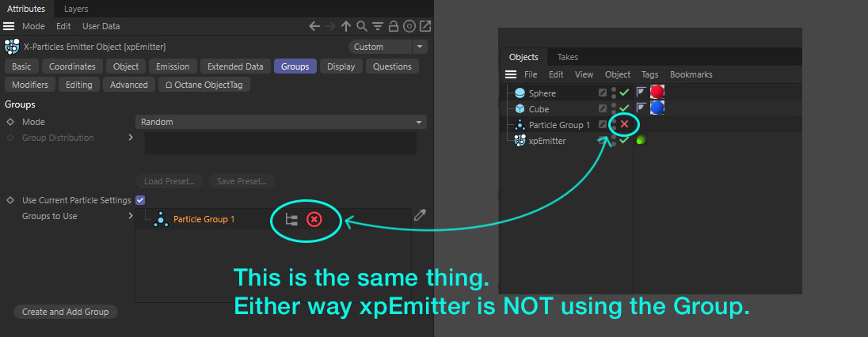This screenshot has height=337, width=868.
Task: Switch to the Takes tab
Action: coord(567,57)
